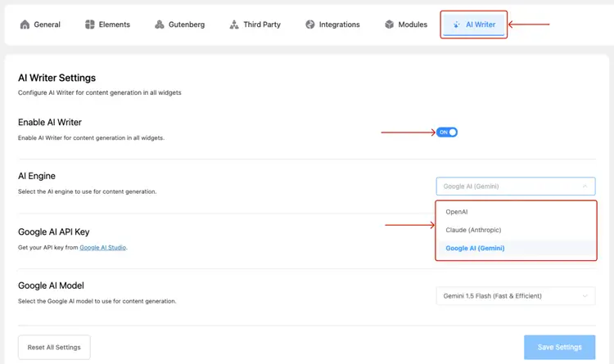Choose Claude (Anthropic) from the engine list
This screenshot has height=364, width=614.
click(x=516, y=230)
